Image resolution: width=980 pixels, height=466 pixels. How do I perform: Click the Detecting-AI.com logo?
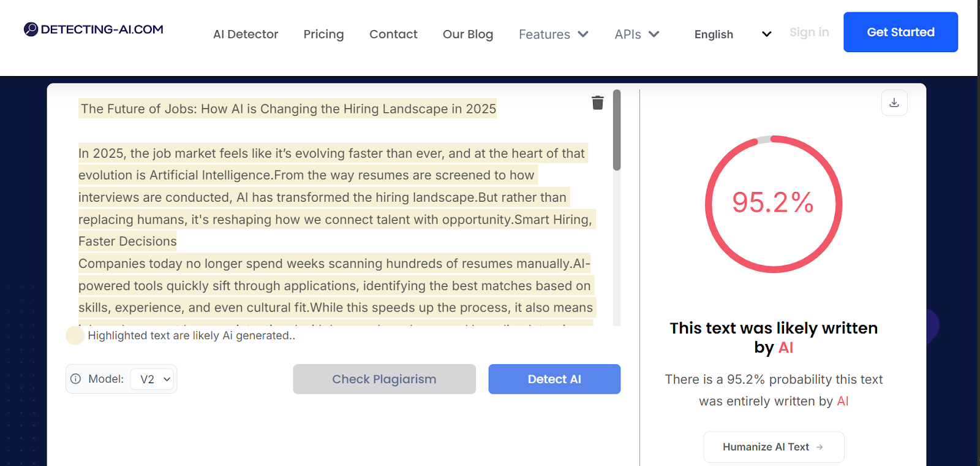tap(94, 29)
